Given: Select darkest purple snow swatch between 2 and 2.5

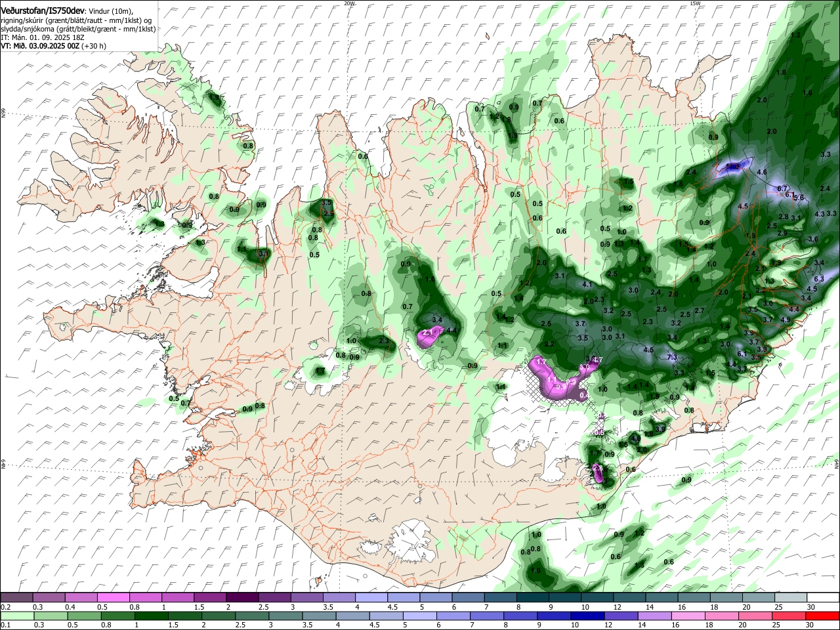Looking at the screenshot, I should (x=242, y=598).
